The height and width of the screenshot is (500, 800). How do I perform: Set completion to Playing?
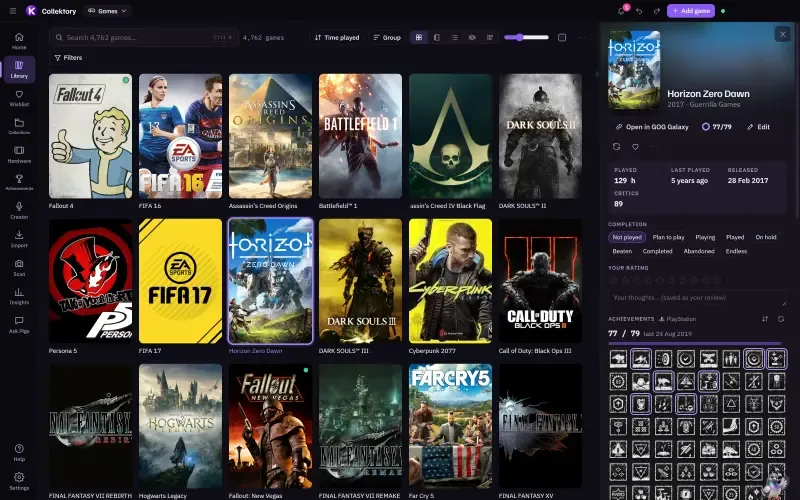coord(705,237)
